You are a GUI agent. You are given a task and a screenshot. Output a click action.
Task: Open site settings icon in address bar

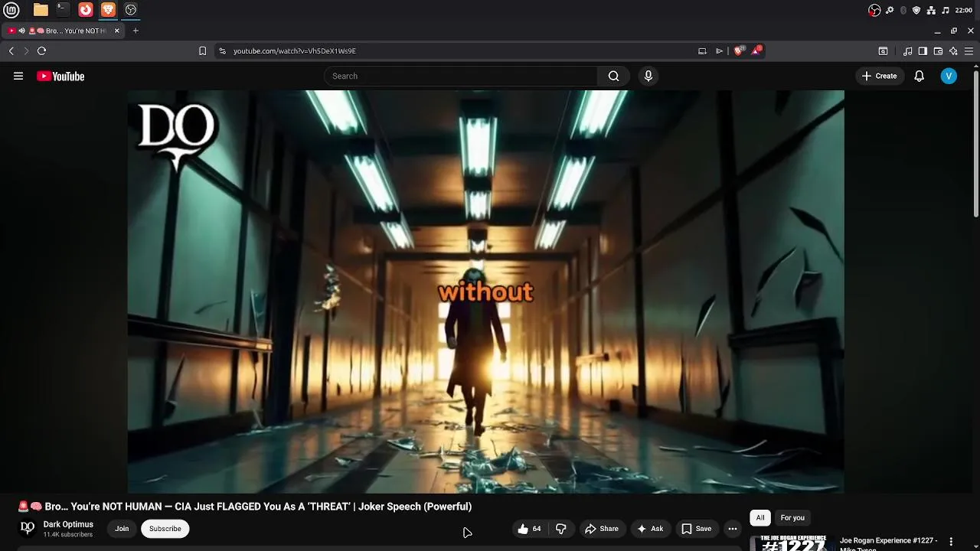(x=222, y=51)
